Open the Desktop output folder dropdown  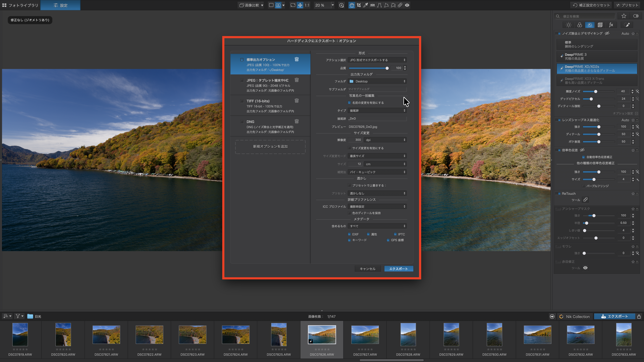click(377, 81)
